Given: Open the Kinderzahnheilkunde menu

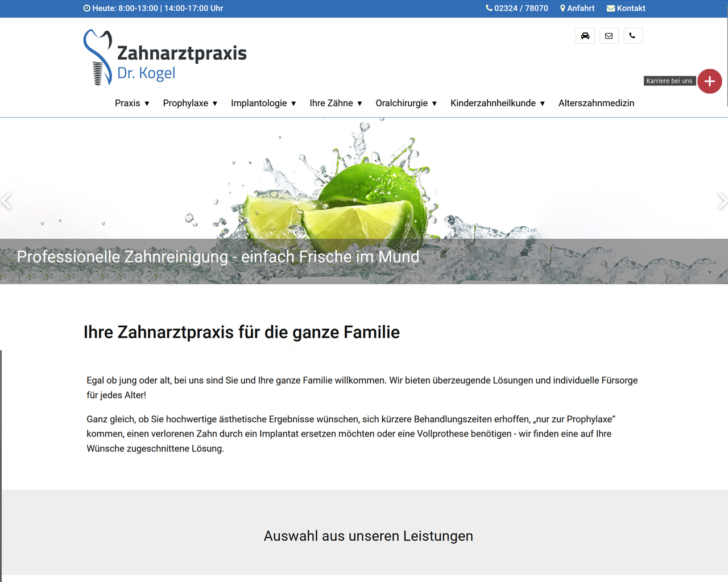Looking at the screenshot, I should click(x=498, y=103).
